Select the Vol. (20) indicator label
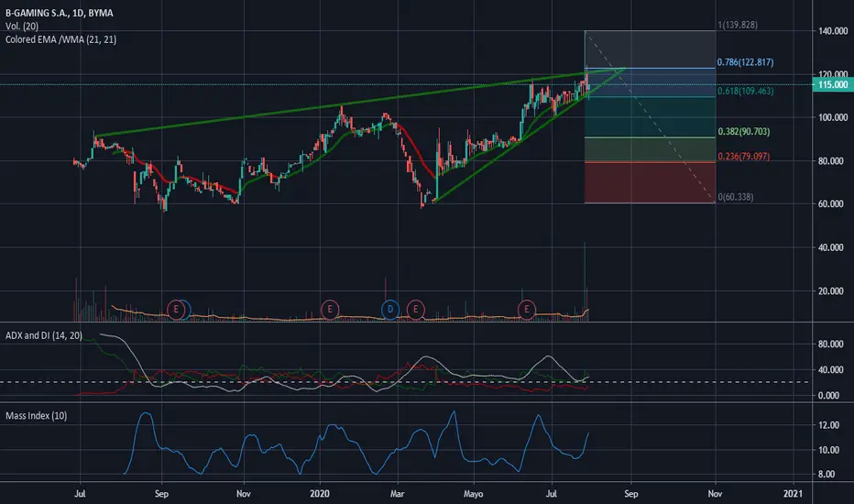Screen dimensions: 854x504 pyautogui.click(x=22, y=27)
